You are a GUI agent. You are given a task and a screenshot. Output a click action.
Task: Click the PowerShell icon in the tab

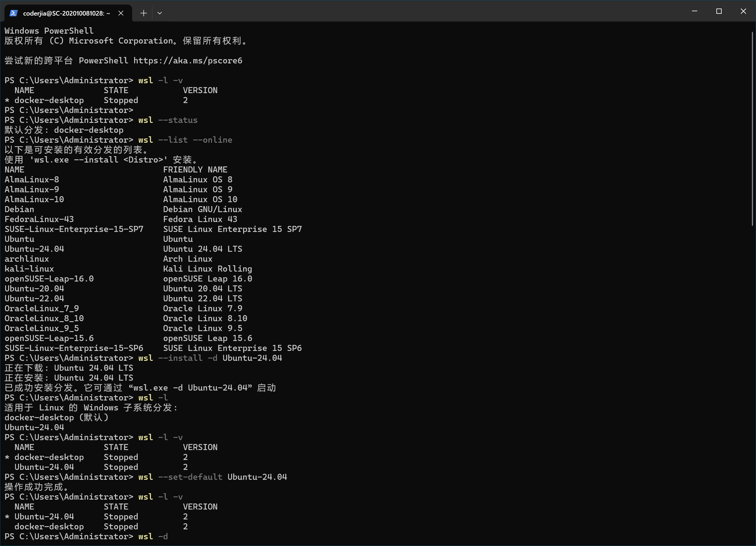13,13
